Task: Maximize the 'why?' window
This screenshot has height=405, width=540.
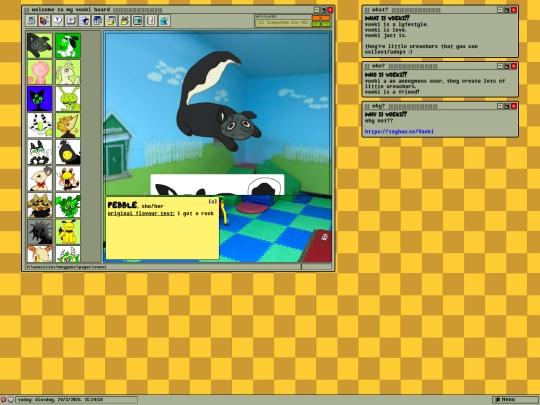Action: tap(507, 106)
